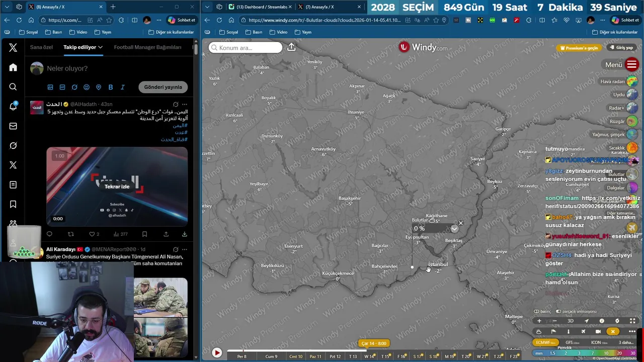
Task: Select Uydu satellite layer
Action: (x=625, y=95)
